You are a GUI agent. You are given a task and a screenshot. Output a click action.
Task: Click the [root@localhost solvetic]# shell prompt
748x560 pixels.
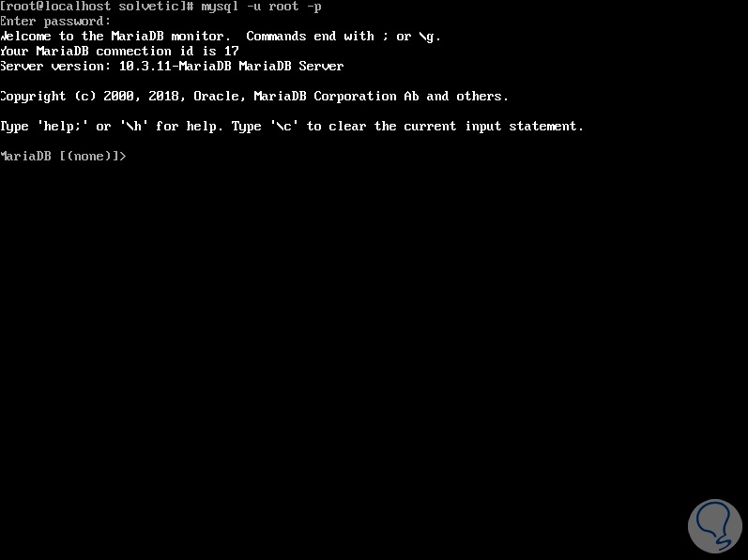pyautogui.click(x=97, y=7)
